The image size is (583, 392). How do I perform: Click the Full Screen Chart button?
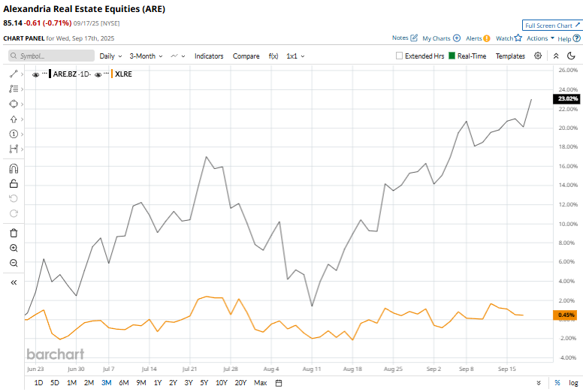[x=552, y=26]
